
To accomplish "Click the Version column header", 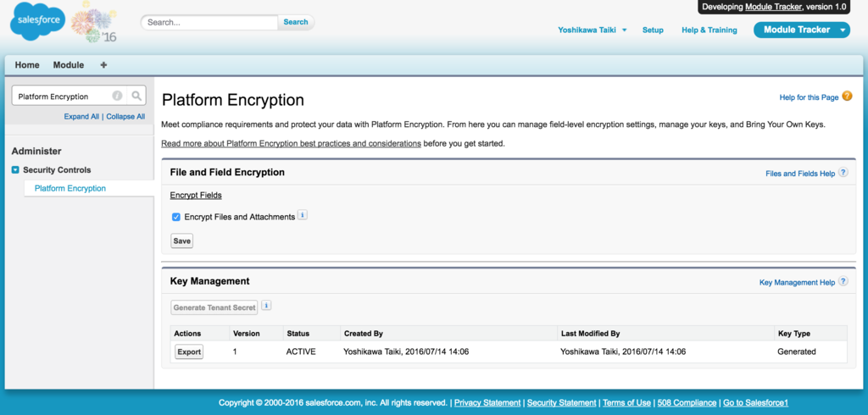I will [x=247, y=334].
